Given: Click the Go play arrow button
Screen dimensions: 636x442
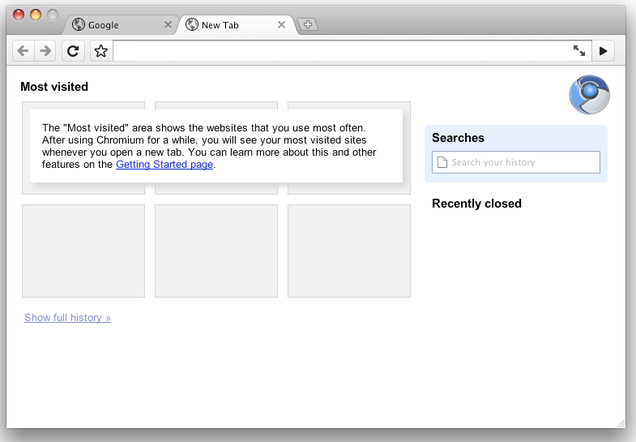Looking at the screenshot, I should (x=603, y=51).
